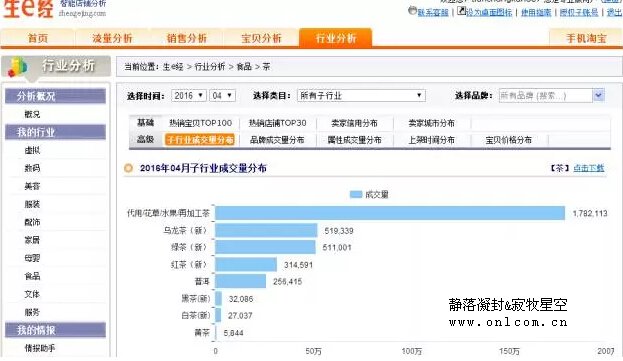Click the value 314,591
The height and width of the screenshot is (361, 623).
pos(298,265)
